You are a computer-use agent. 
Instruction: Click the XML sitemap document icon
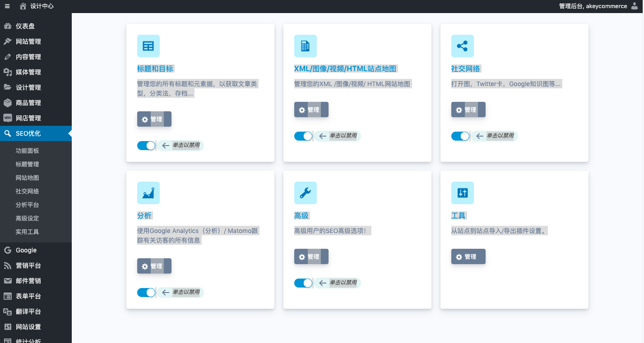305,46
